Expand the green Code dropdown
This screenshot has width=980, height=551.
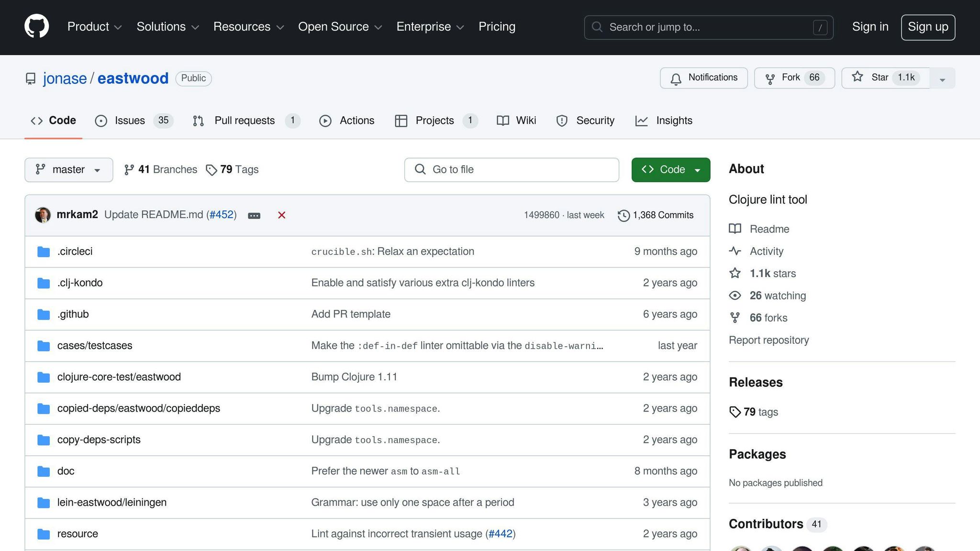pyautogui.click(x=670, y=170)
